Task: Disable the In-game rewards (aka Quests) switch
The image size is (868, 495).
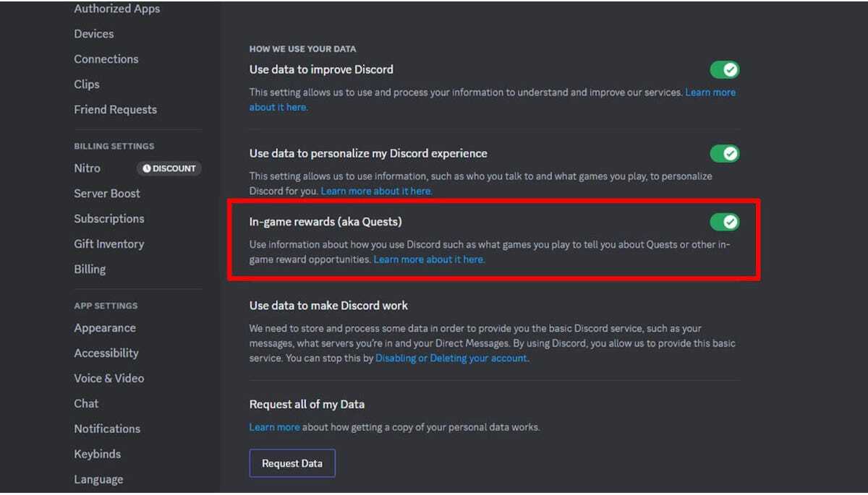Action: [724, 222]
